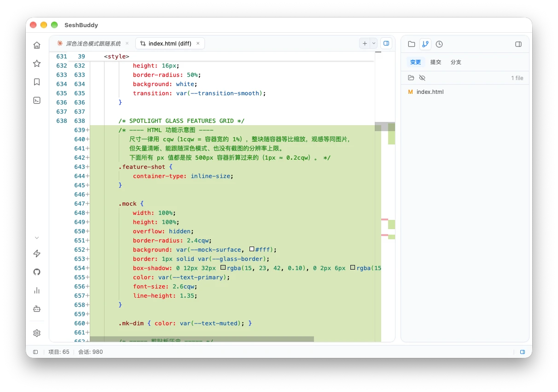Open the Favorites star in the sidebar
Image resolution: width=558 pixels, height=392 pixels.
pos(37,63)
